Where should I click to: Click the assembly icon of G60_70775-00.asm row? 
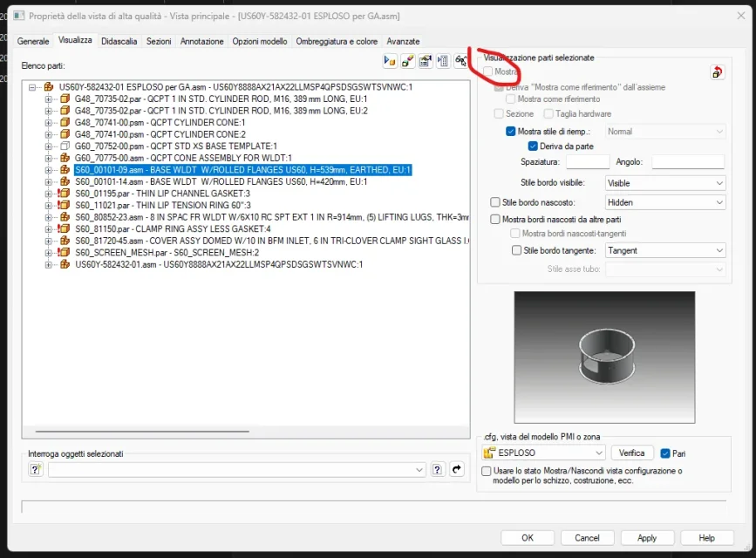65,158
